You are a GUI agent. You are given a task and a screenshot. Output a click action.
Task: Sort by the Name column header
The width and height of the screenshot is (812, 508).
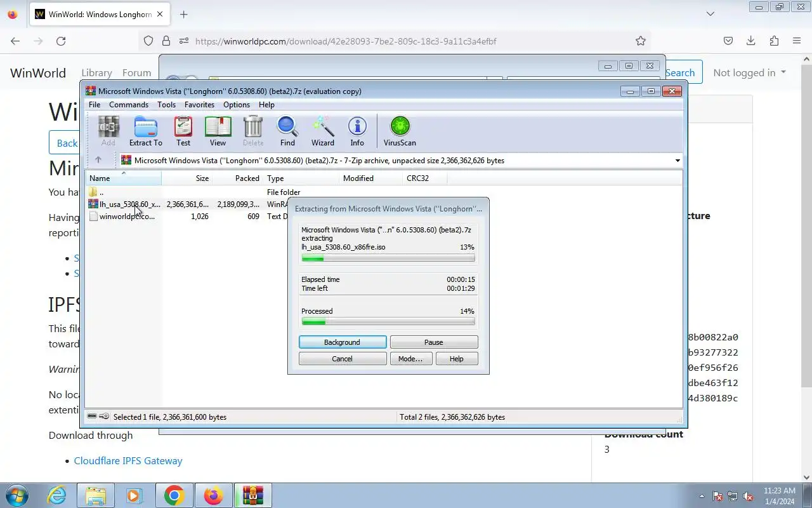(124, 178)
